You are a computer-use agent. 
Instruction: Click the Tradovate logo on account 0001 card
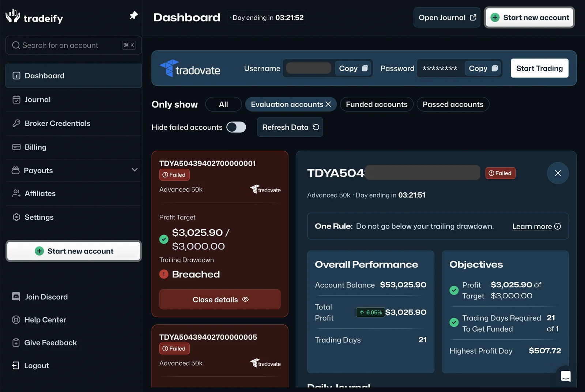265,189
